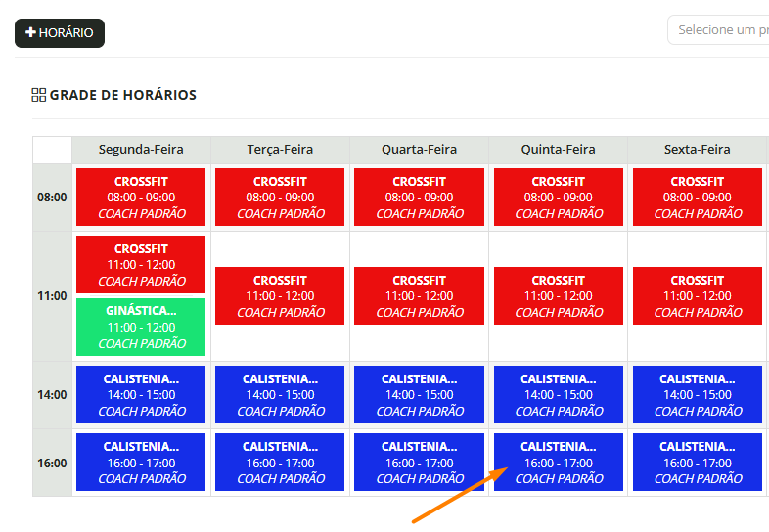This screenshot has height=532, width=769.
Task: Click the 16:00 row label
Action: click(52, 463)
